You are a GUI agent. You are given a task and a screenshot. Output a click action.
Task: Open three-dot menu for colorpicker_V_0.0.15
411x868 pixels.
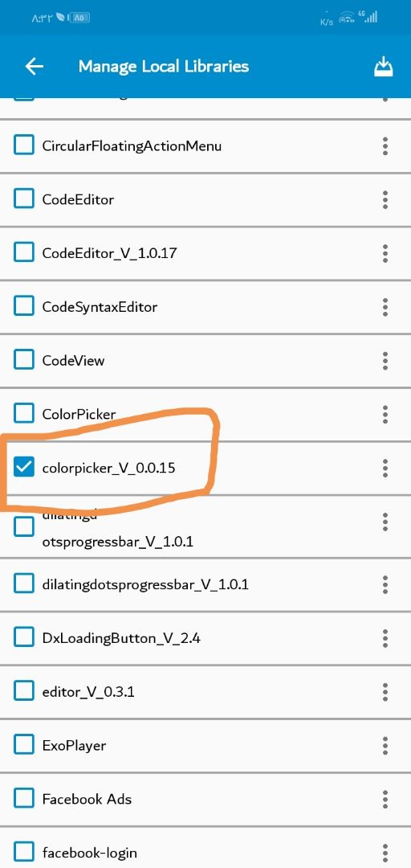pos(385,469)
